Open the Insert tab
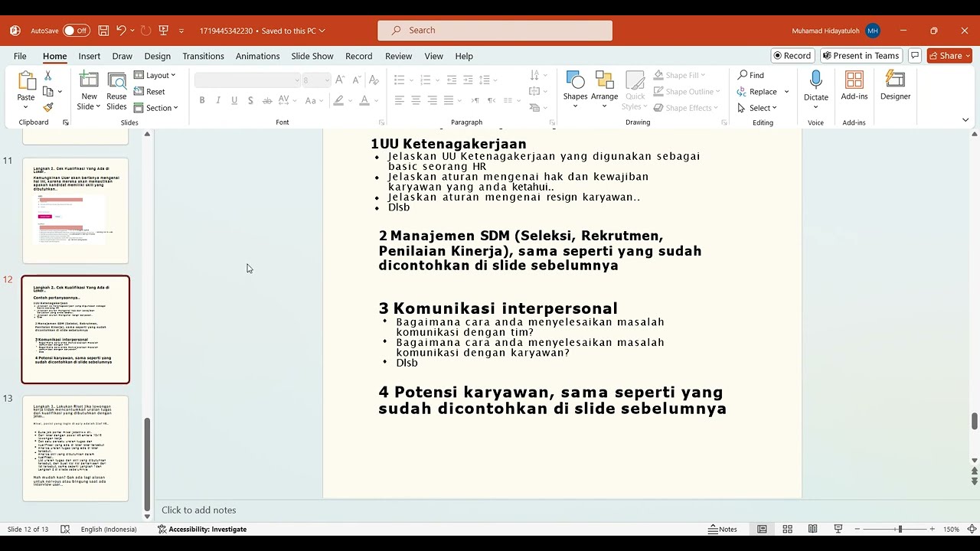The height and width of the screenshot is (551, 980). pyautogui.click(x=89, y=56)
